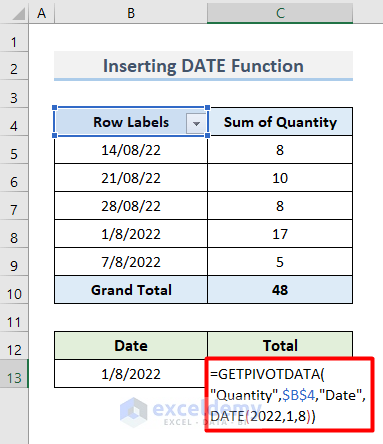
Task: Select quantity 8 next to 28/08/22
Action: 280,206
